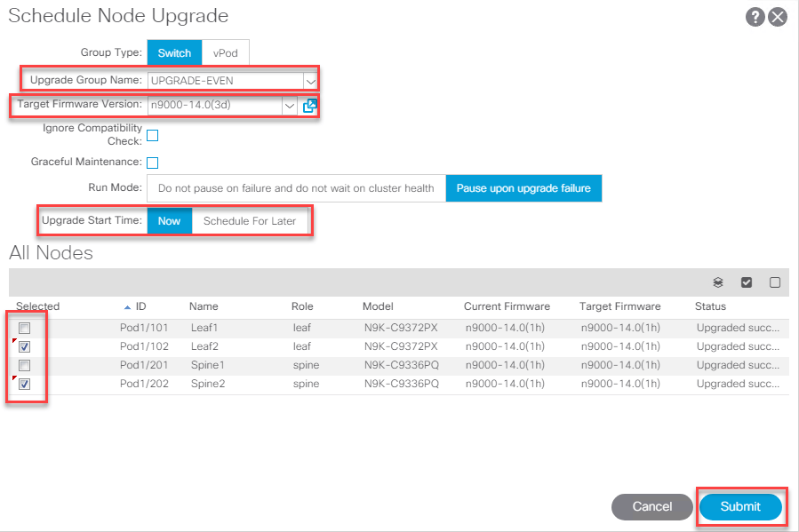Toggle the Graceful Maintenance checkbox
Image resolution: width=799 pixels, height=532 pixels.
pyautogui.click(x=152, y=163)
